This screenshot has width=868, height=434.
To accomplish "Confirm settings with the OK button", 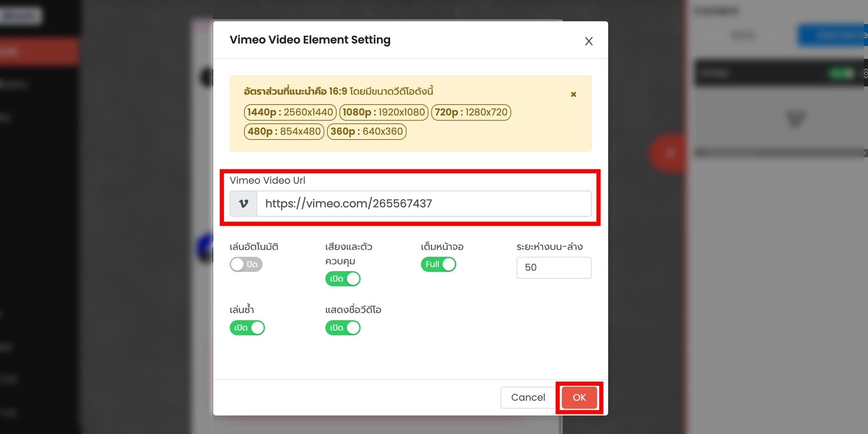I will tap(579, 398).
